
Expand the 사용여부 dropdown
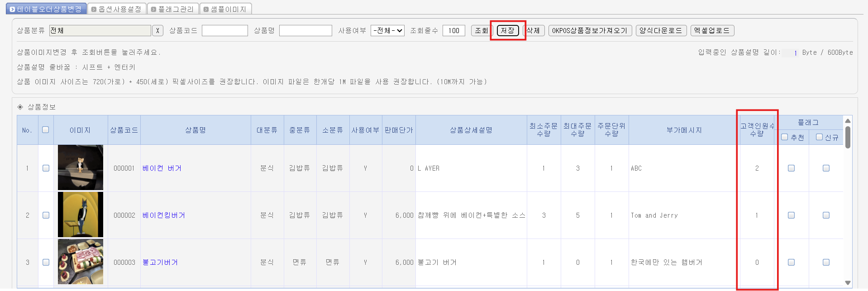[x=387, y=31]
